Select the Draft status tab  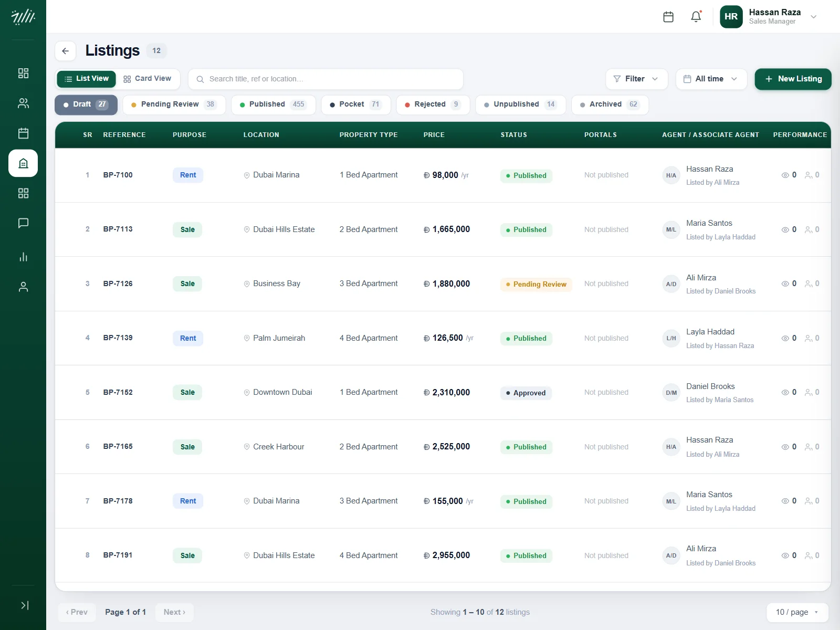[x=86, y=104]
